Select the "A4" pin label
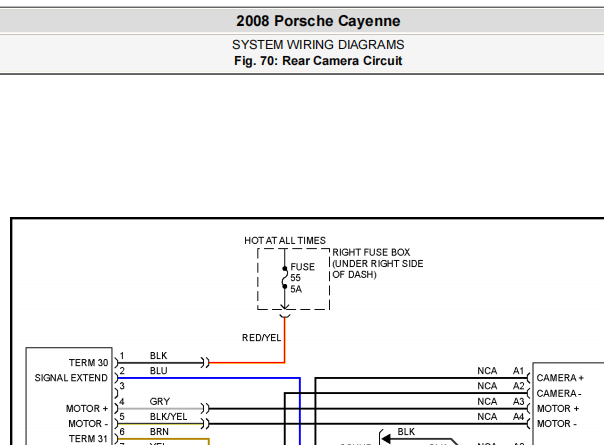This screenshot has height=445, width=604. [x=518, y=416]
